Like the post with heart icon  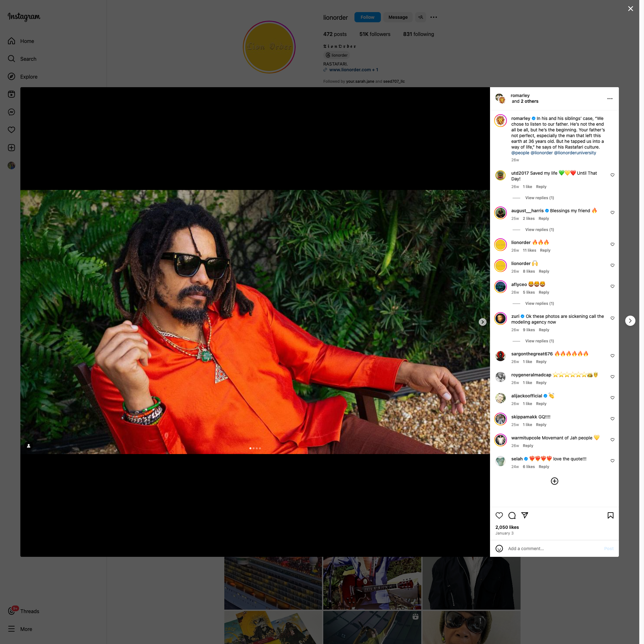(499, 515)
